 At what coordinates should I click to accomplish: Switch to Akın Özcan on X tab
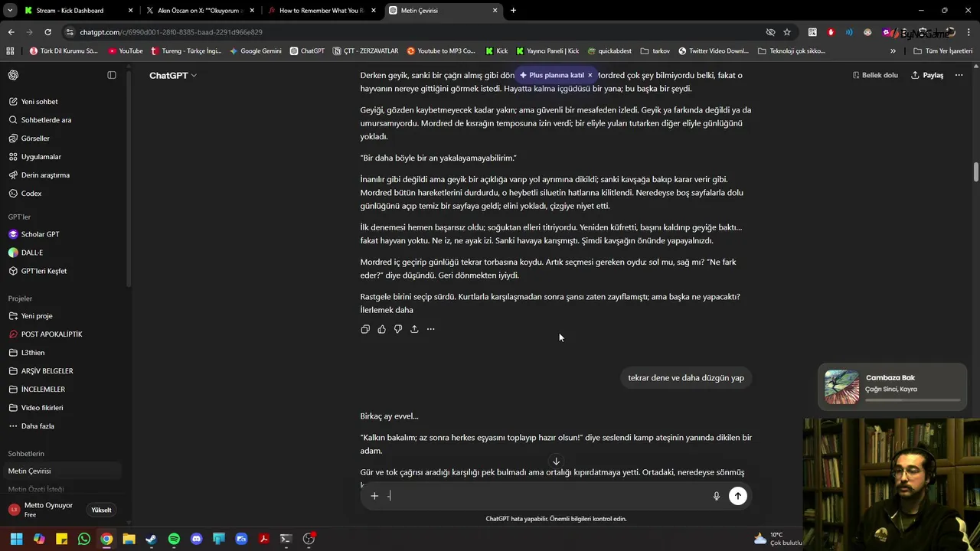(201, 11)
